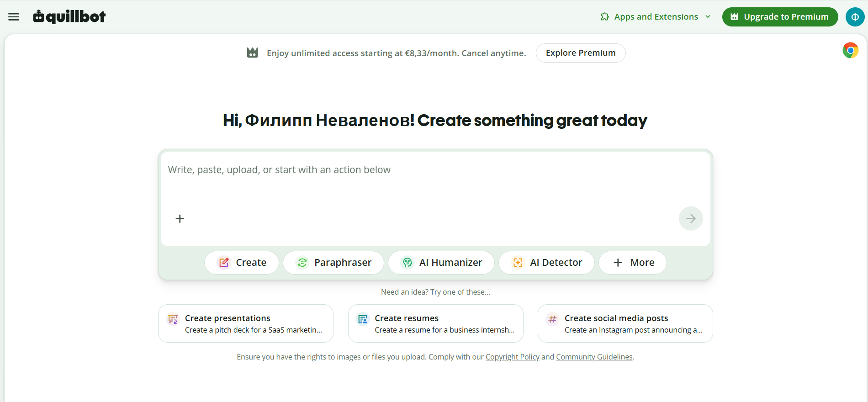Click the 'Create something great today' heading
The image size is (868, 402).
click(x=532, y=120)
